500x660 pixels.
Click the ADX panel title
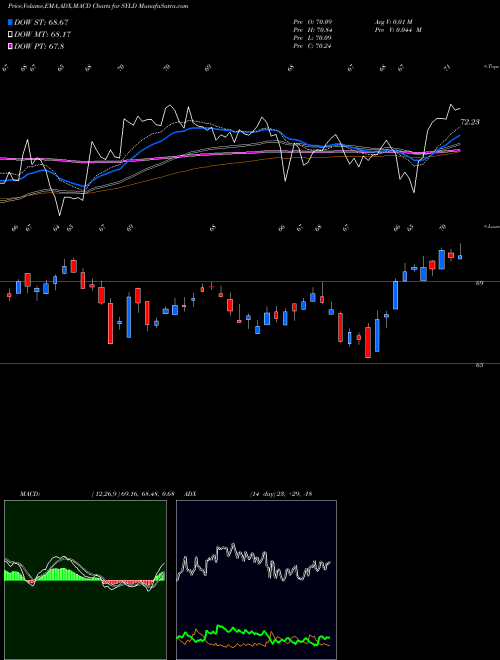point(191,494)
